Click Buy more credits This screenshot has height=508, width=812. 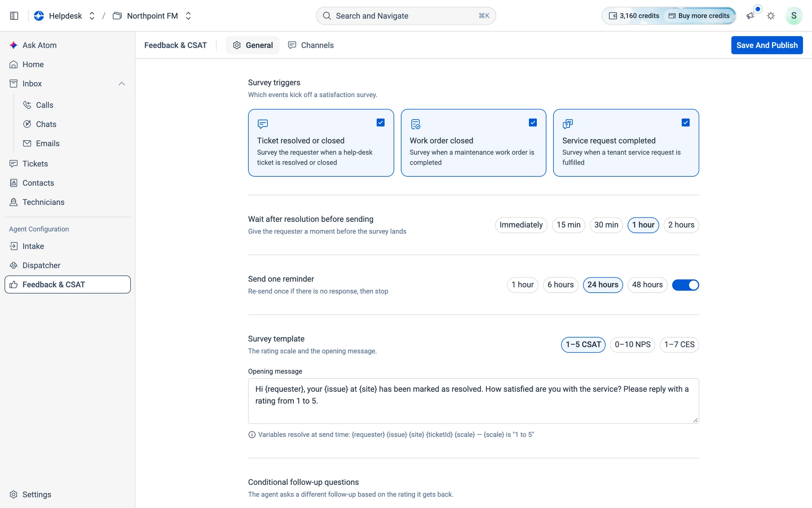point(699,16)
